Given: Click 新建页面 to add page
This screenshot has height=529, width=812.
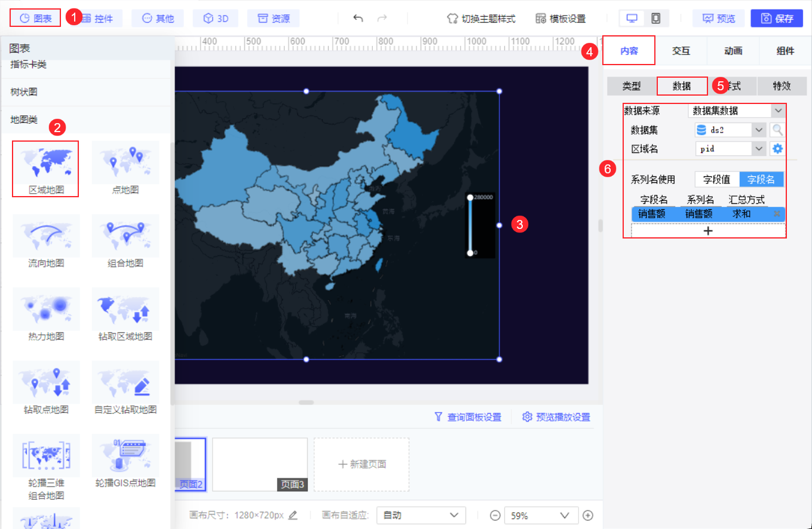Looking at the screenshot, I should click(361, 464).
